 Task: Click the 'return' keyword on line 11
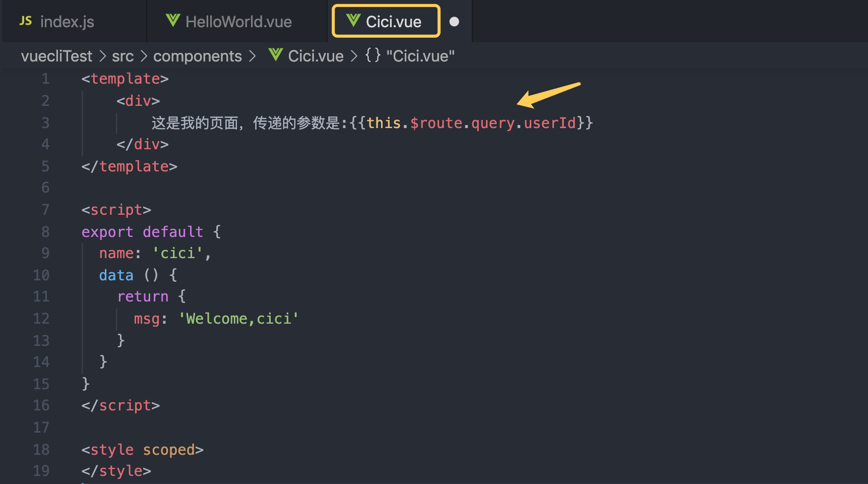coord(143,296)
